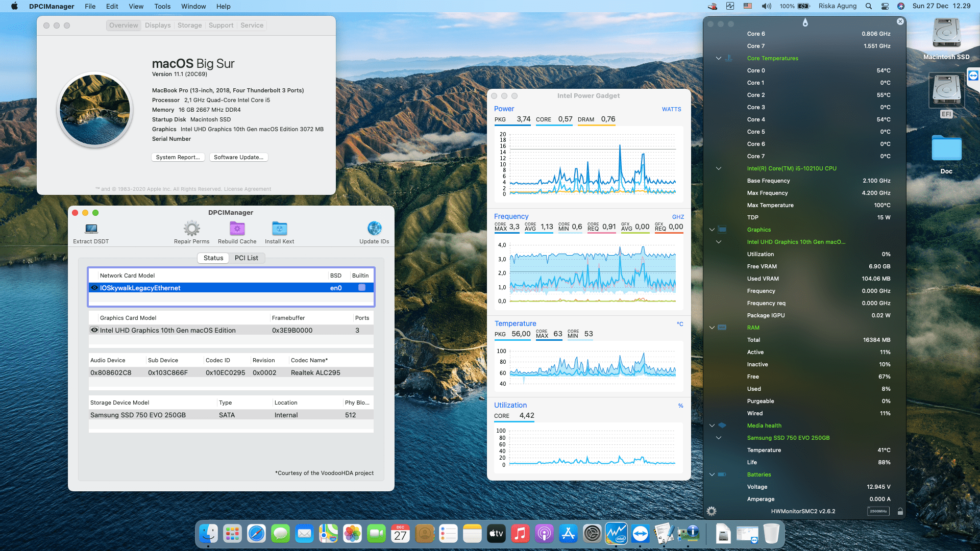Click the Frequency graph in Power Gadget

[x=589, y=273]
